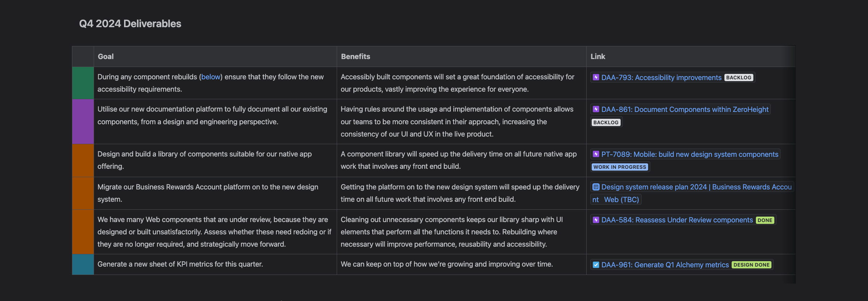Select the purple color cell in second row

[83, 122]
